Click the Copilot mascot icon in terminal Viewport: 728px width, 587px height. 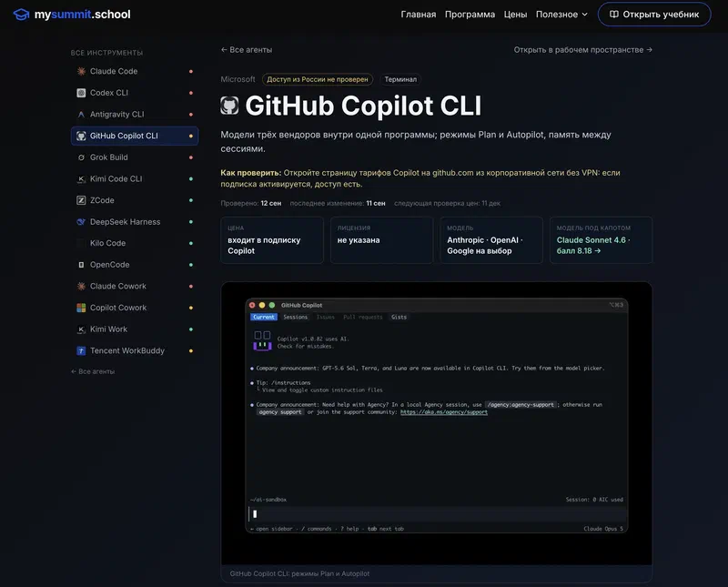[262, 341]
